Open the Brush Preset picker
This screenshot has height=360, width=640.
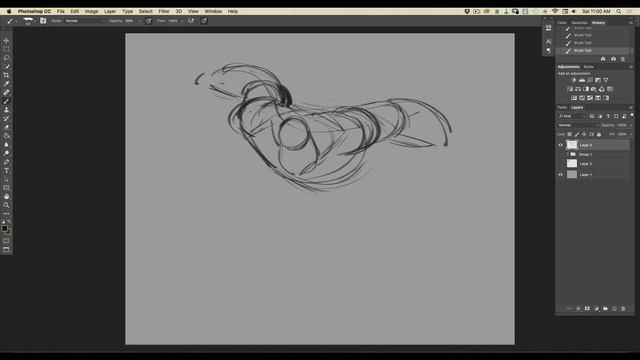29,20
